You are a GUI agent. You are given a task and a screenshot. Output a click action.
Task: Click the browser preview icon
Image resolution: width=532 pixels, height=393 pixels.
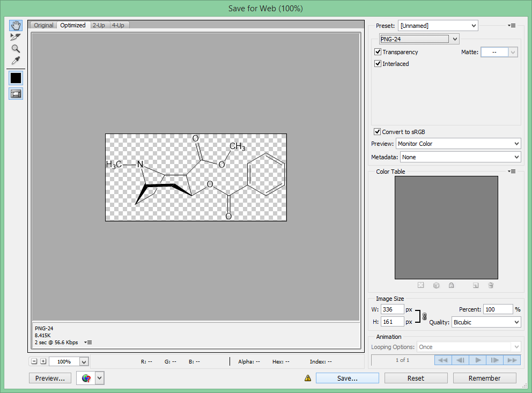coord(86,378)
